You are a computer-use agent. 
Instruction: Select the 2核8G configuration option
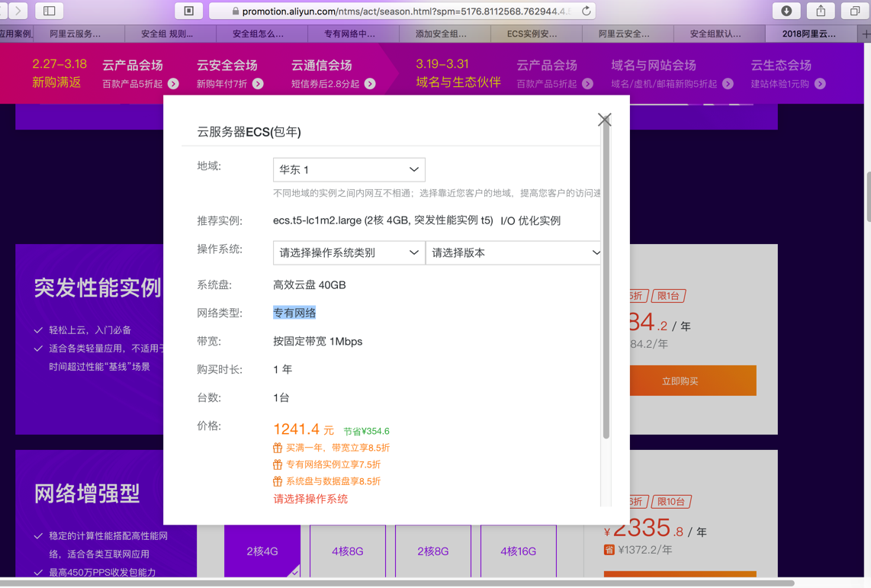point(433,551)
